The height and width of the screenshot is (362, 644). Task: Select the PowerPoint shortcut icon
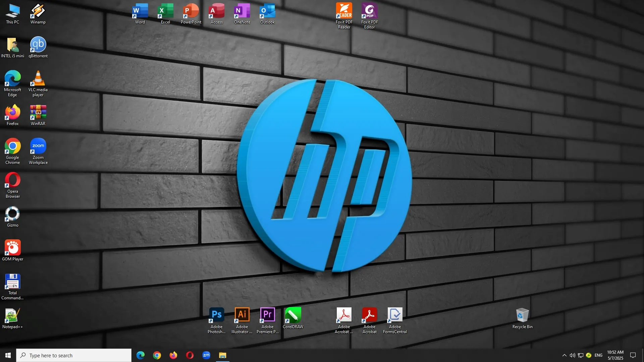[x=191, y=14]
